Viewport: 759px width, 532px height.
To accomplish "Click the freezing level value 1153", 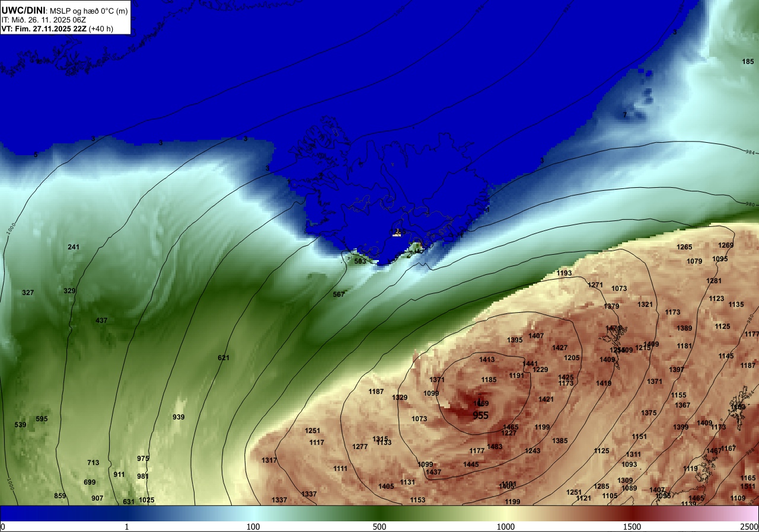I will [417, 500].
